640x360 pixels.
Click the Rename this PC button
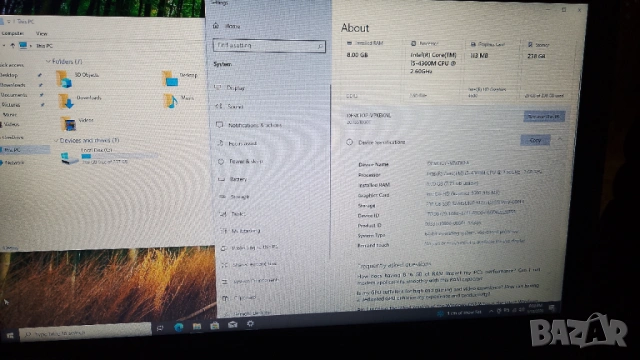(x=544, y=116)
